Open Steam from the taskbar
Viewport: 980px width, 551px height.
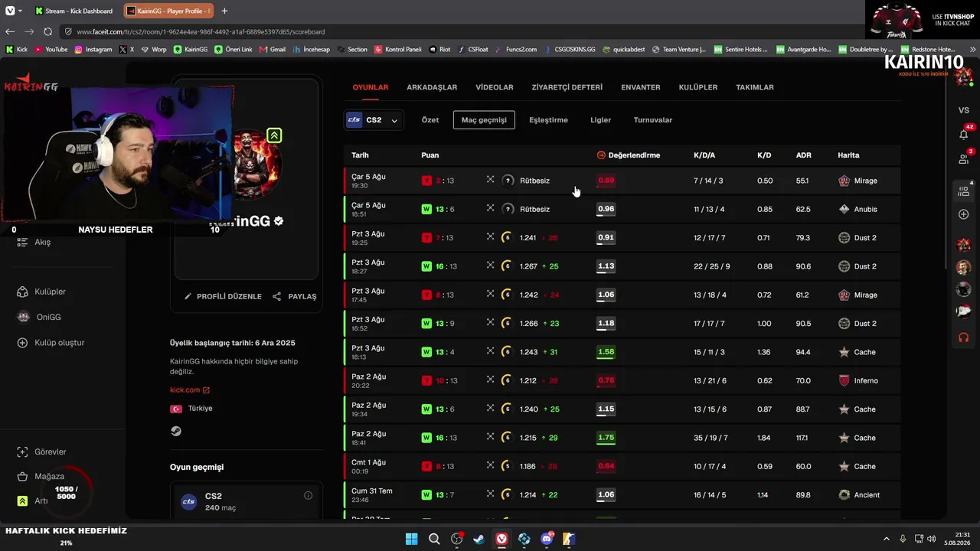click(x=479, y=539)
